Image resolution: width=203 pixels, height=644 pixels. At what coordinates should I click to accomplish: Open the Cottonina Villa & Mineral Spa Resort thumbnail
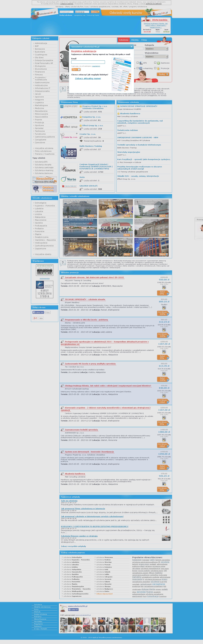tap(116, 208)
